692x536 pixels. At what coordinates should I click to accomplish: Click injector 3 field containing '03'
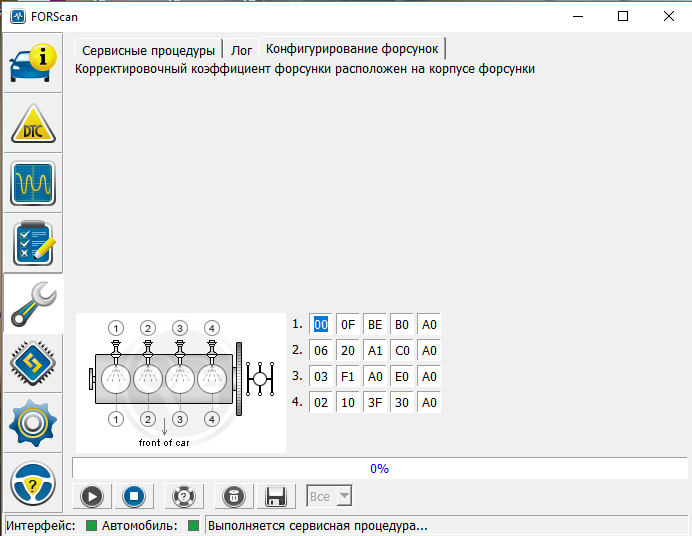click(321, 377)
